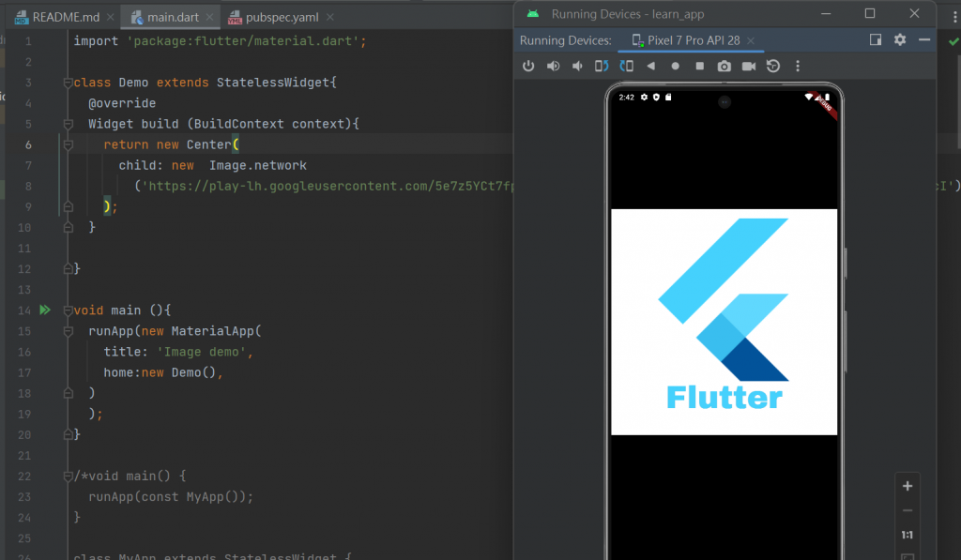Screen dimensions: 961x560
Task: Click the image URL string on line 8
Action: coord(328,186)
